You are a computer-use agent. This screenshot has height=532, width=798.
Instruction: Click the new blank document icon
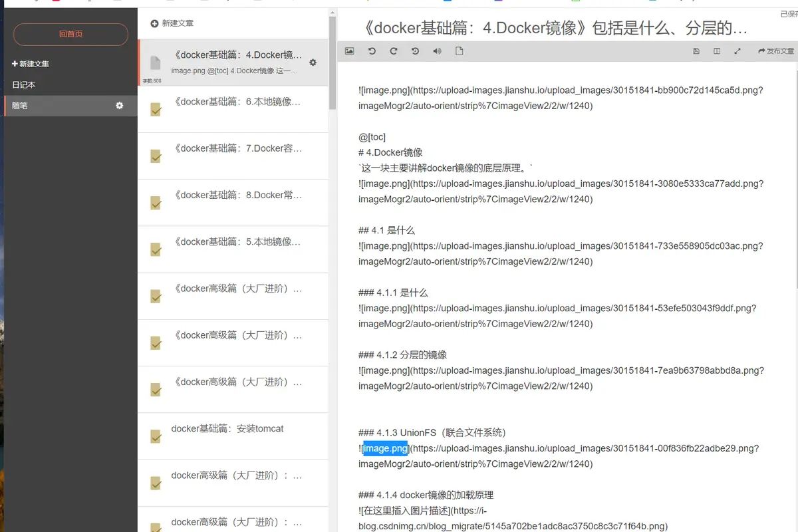pos(459,51)
